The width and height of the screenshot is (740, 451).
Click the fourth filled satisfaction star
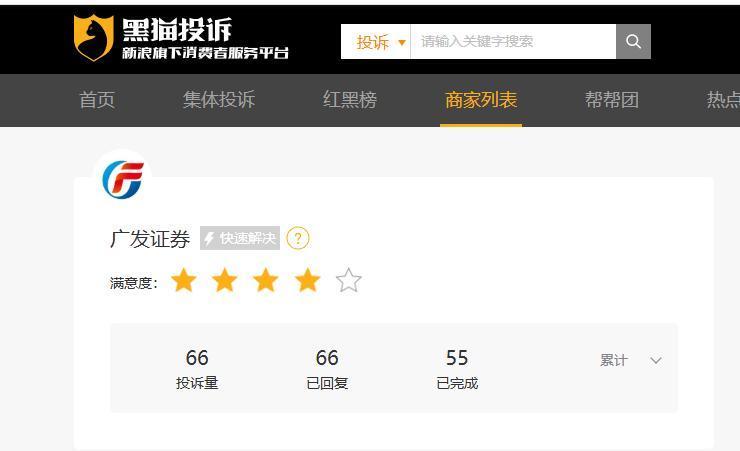[308, 280]
